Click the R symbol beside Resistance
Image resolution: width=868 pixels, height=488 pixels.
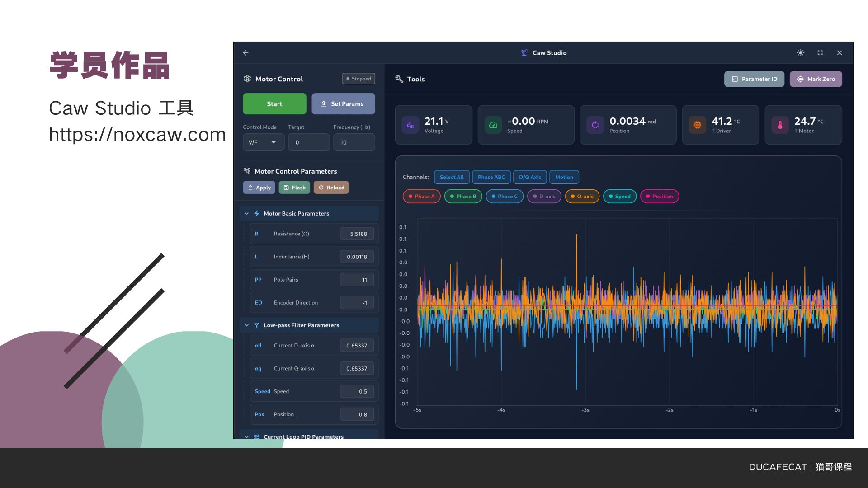pos(257,234)
